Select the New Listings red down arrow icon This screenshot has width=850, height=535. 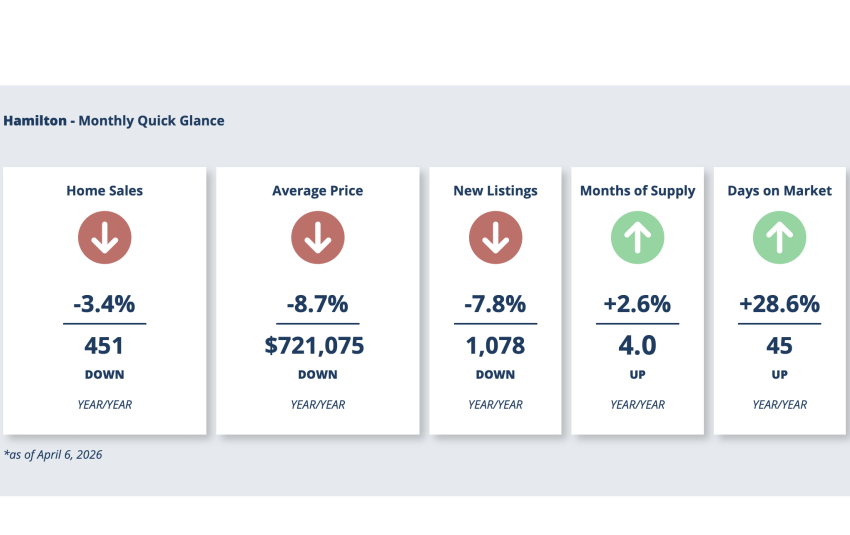(x=495, y=239)
